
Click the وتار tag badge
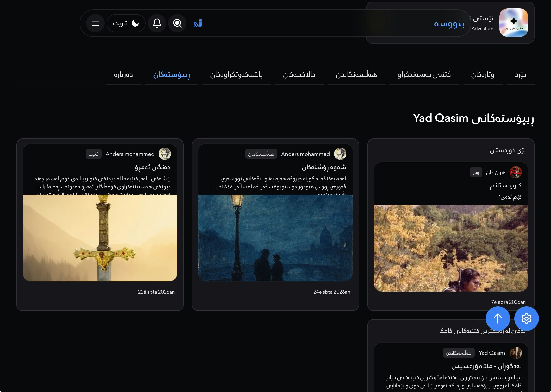click(476, 172)
